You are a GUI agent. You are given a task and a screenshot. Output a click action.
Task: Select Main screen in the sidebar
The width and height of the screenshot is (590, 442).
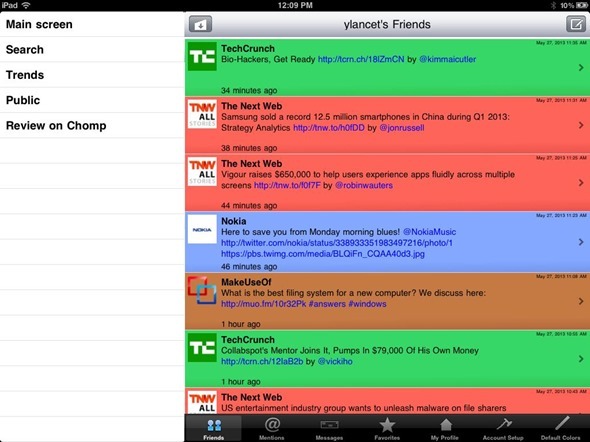pos(92,24)
